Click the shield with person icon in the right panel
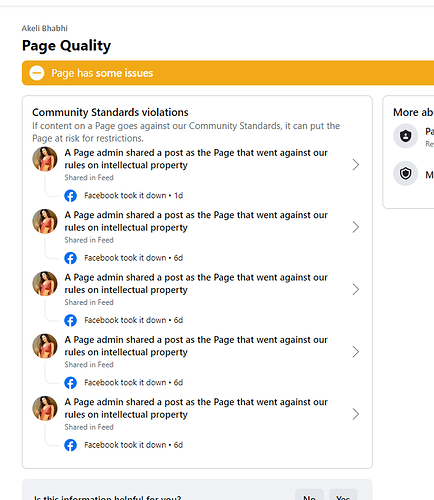 (405, 136)
